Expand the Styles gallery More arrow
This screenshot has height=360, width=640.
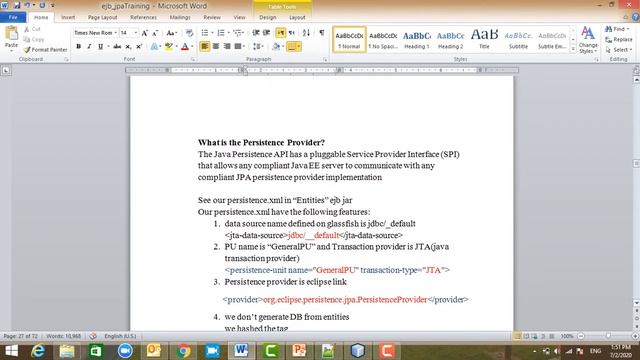(x=573, y=49)
